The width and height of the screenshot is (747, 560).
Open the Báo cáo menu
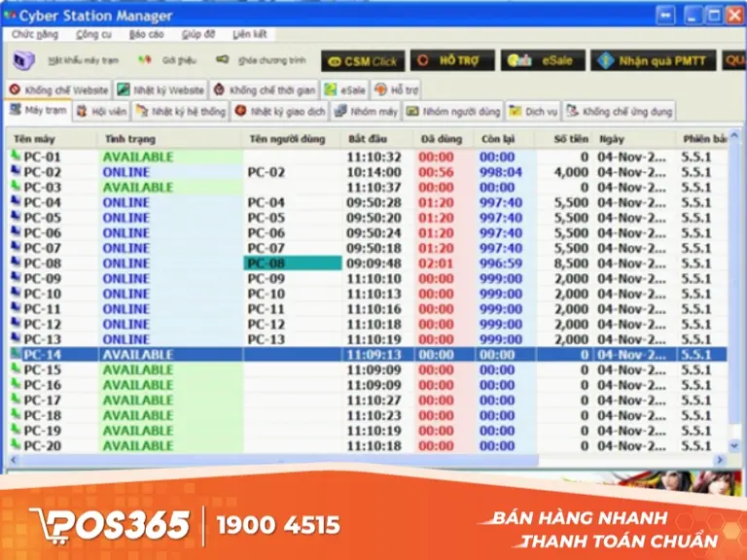point(146,34)
